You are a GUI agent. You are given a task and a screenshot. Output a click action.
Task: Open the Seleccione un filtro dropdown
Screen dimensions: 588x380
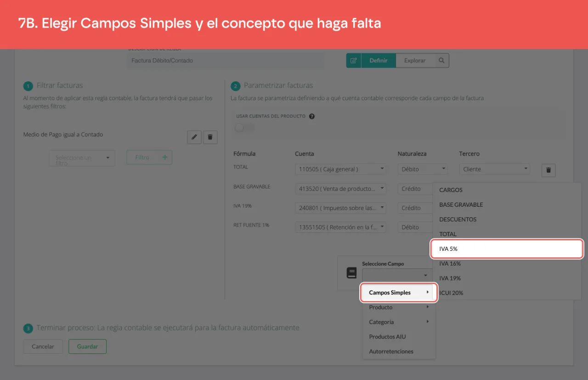coord(82,158)
